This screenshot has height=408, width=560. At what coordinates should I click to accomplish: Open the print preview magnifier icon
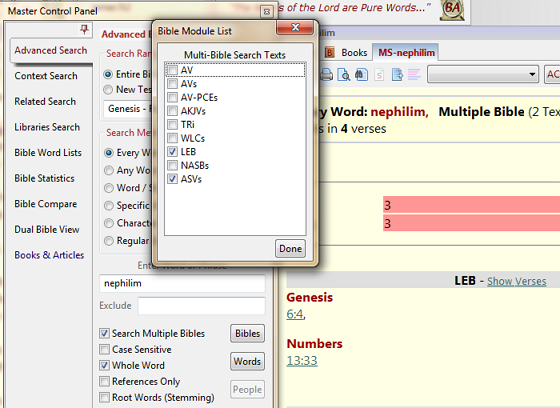pos(344,75)
